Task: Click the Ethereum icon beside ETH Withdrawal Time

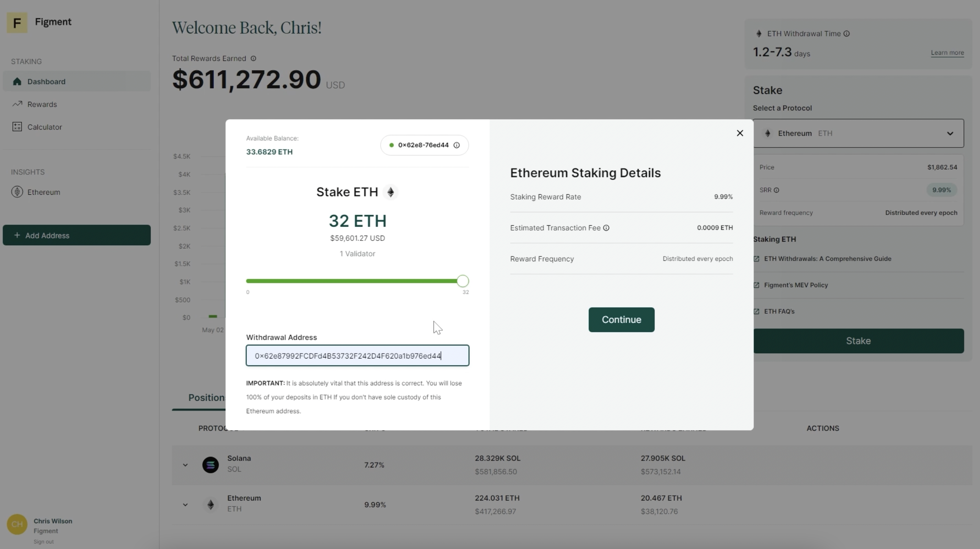Action: [759, 33]
